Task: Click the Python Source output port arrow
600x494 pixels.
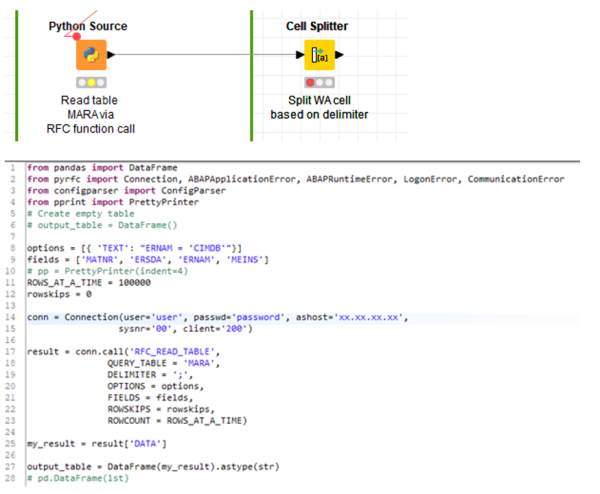Action: (x=111, y=55)
